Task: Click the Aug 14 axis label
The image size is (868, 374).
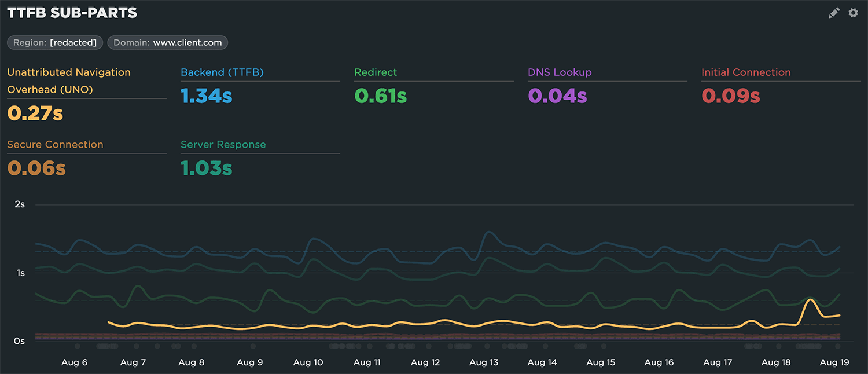Action: pos(542,362)
